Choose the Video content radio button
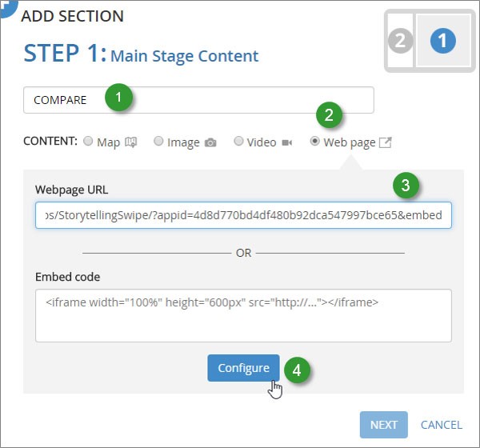Screen dimensions: 480x448 (x=238, y=142)
